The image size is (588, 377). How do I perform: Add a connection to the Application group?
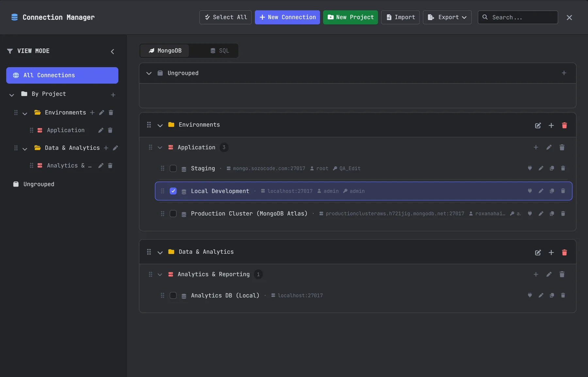[536, 147]
